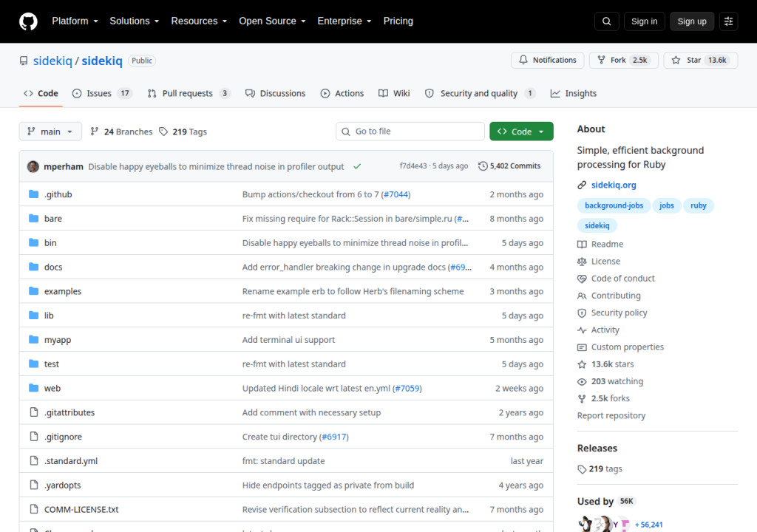Expand the Open Source menu

pos(272,21)
